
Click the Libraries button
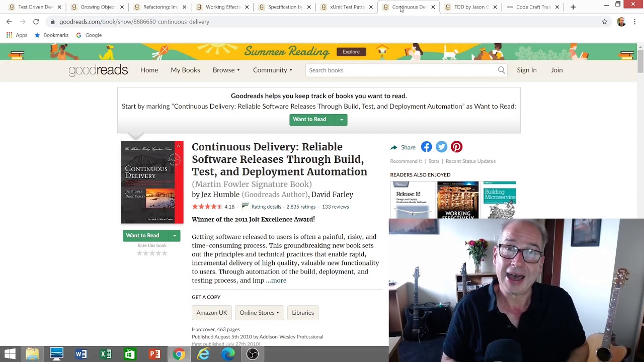tap(303, 313)
